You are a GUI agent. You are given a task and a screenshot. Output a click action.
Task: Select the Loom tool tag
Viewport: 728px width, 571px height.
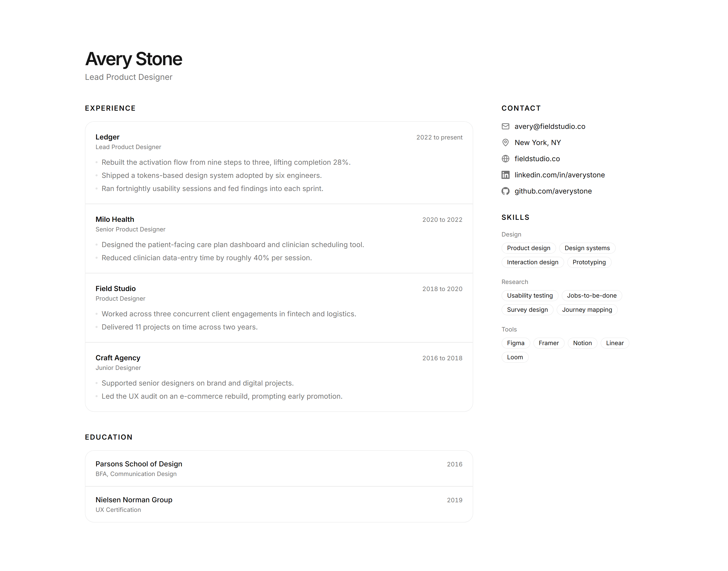pyautogui.click(x=515, y=357)
